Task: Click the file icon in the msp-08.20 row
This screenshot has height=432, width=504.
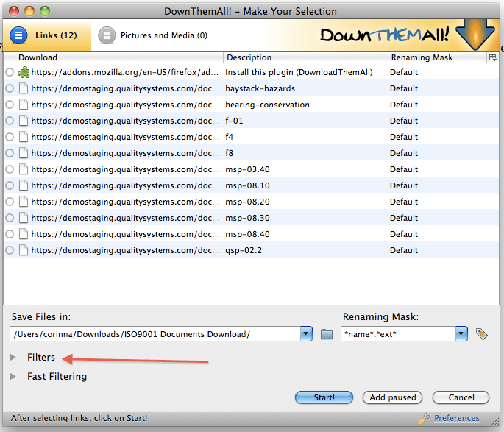Action: pyautogui.click(x=24, y=202)
